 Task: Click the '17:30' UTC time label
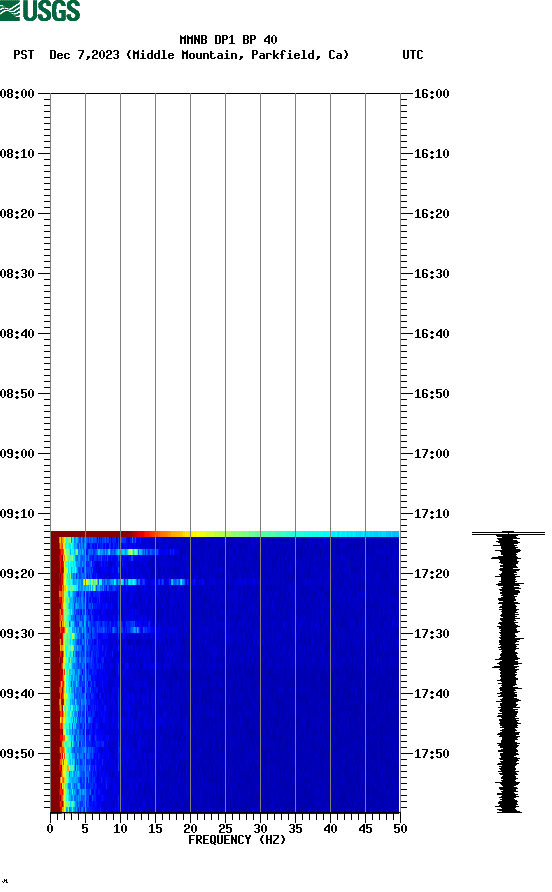[x=431, y=634]
